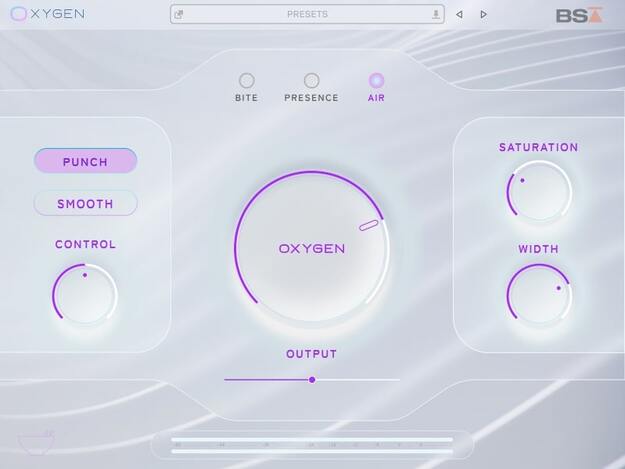Enable the Smooth mode button
This screenshot has height=469, width=625.
point(85,203)
